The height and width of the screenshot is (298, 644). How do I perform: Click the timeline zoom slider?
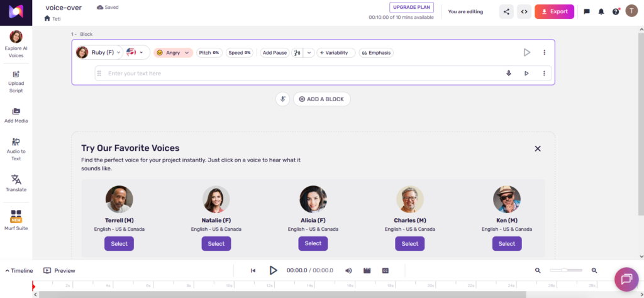[566, 270]
